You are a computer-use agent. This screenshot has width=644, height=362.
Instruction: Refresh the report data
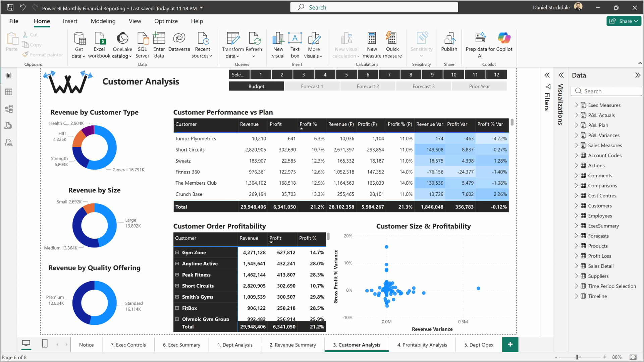click(254, 45)
